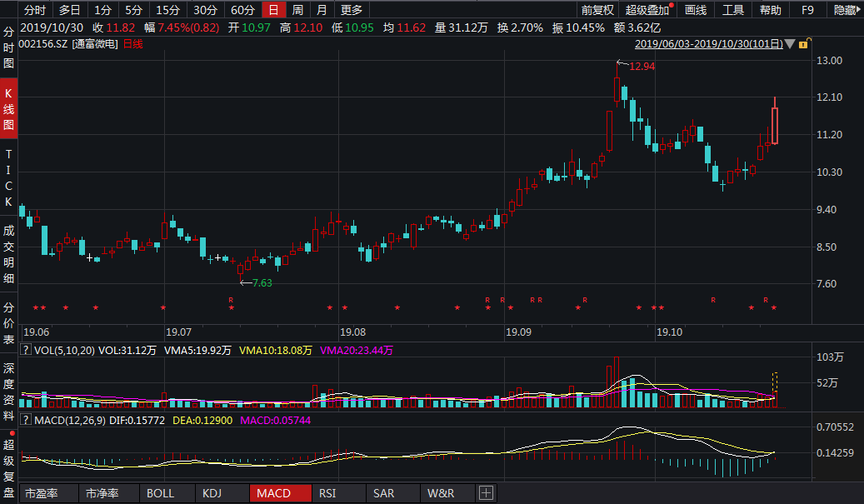Click the VMA5:19.92万 value
The width and height of the screenshot is (864, 504).
pos(197,351)
